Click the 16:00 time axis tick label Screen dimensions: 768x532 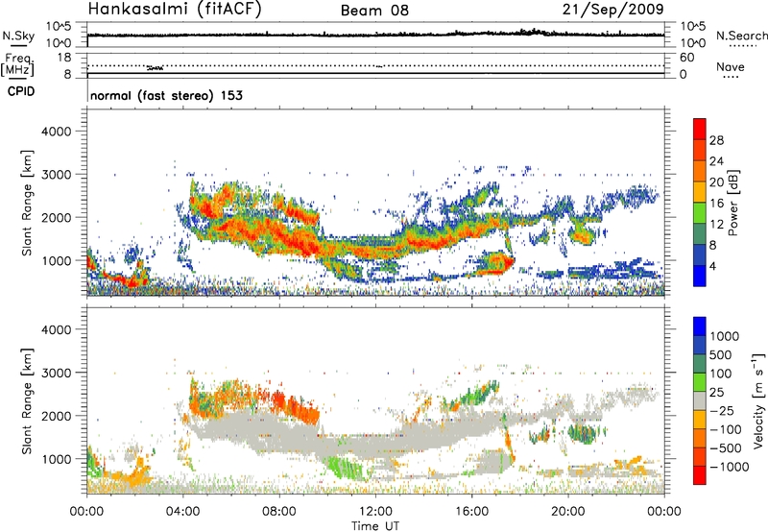(471, 512)
